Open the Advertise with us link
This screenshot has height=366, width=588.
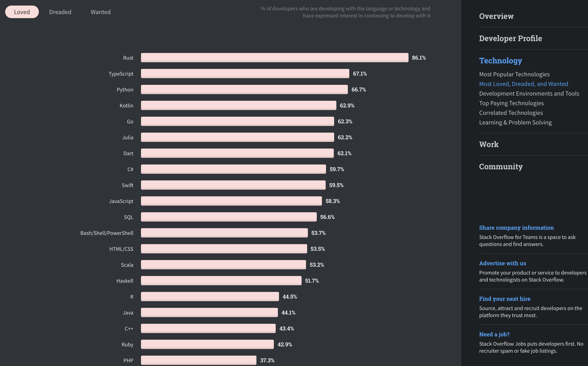coord(502,263)
